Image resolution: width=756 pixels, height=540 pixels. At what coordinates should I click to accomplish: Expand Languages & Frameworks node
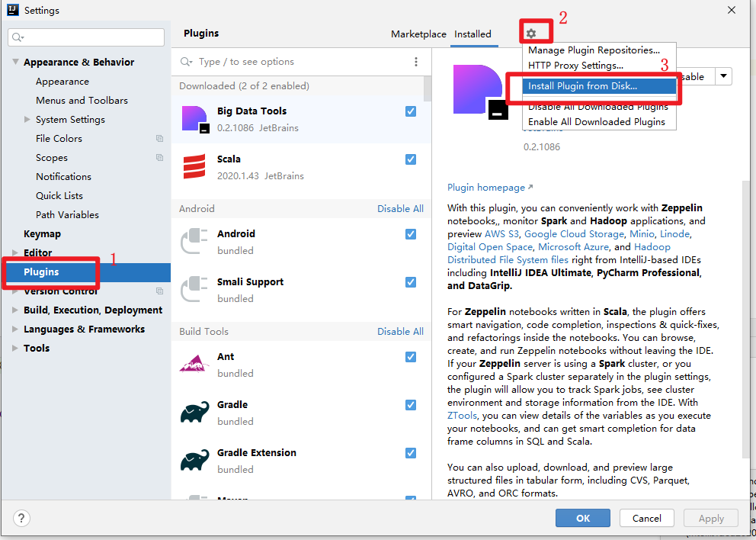pyautogui.click(x=15, y=329)
